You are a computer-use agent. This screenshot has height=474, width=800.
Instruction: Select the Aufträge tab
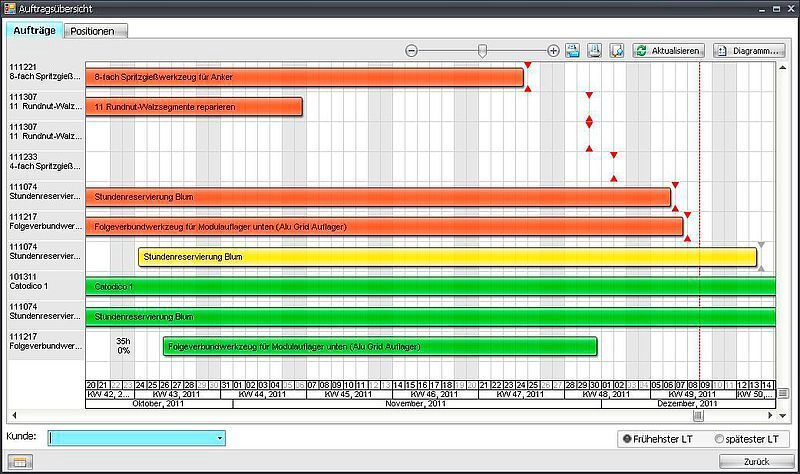point(35,30)
